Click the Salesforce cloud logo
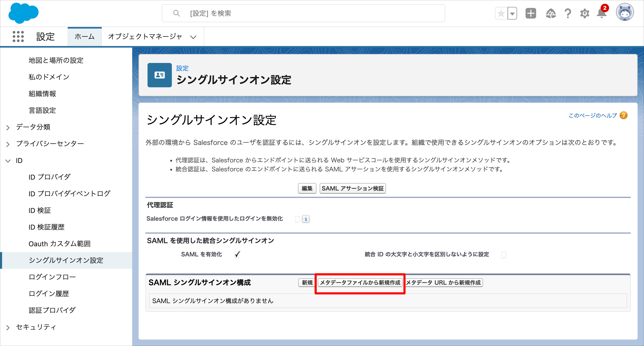 click(24, 13)
